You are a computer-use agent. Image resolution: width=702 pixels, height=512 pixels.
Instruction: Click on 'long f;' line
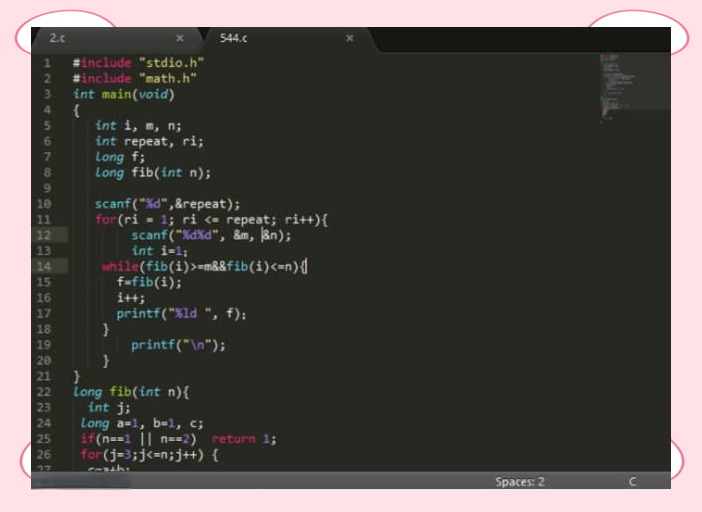120,157
